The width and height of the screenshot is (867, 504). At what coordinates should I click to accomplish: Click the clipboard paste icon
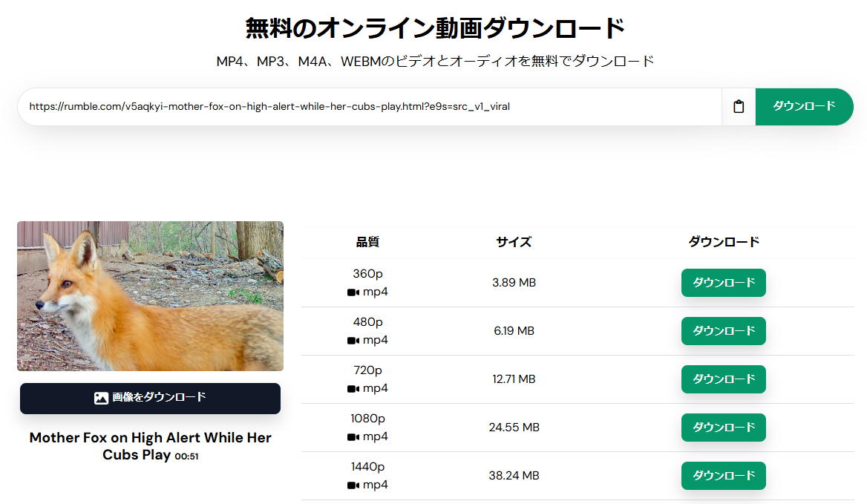pos(738,106)
